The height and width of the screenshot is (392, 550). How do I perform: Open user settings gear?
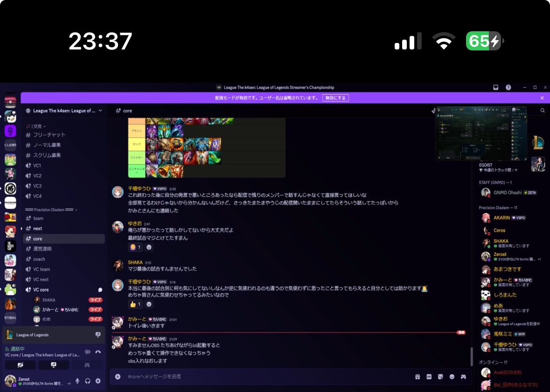(98, 381)
